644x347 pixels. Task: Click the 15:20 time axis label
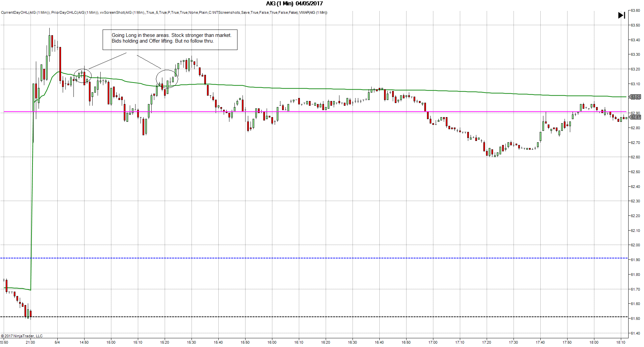coord(165,342)
